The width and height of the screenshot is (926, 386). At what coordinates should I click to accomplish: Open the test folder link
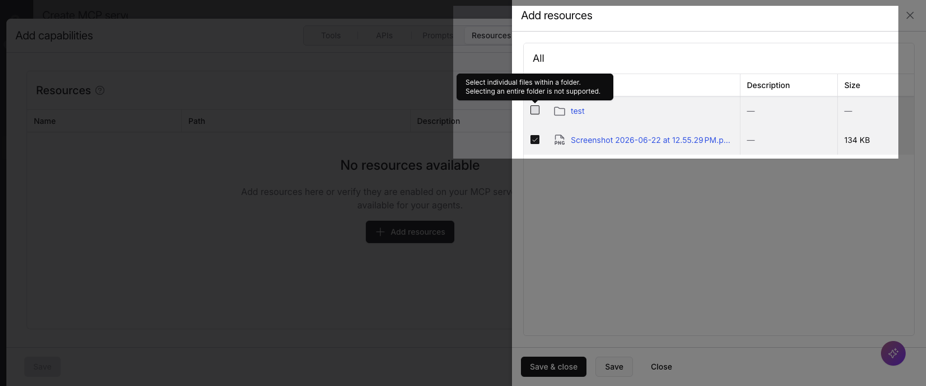click(x=578, y=111)
